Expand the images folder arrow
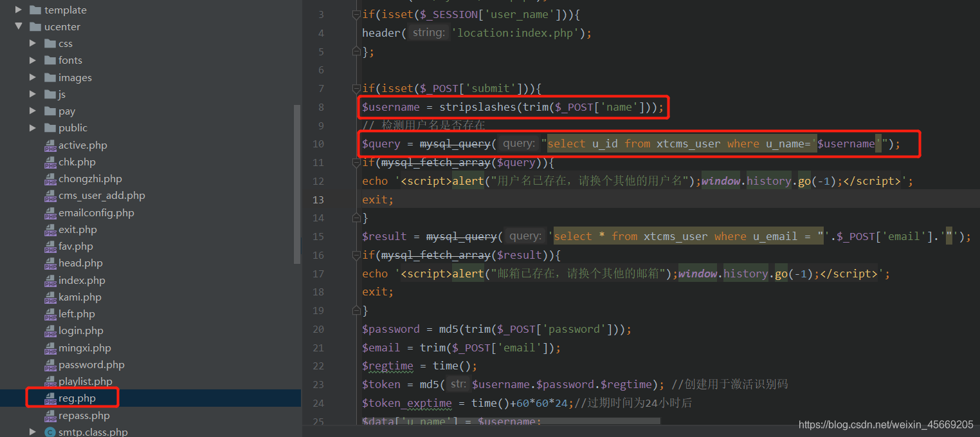This screenshot has width=980, height=437. tap(33, 77)
